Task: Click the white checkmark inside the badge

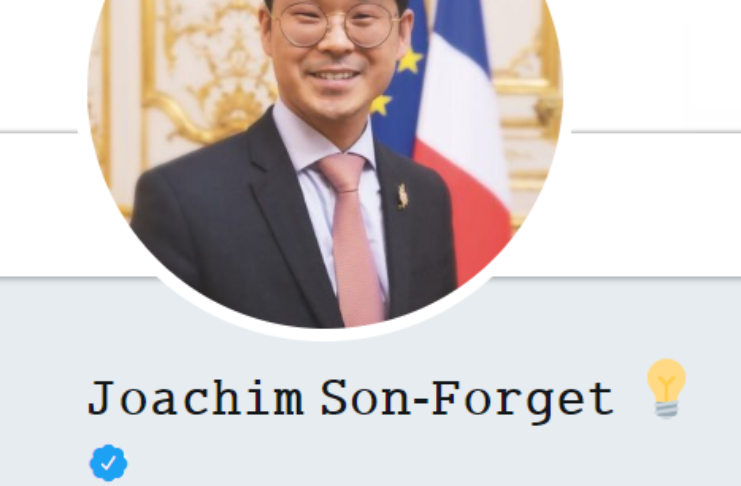Action: pyautogui.click(x=108, y=463)
